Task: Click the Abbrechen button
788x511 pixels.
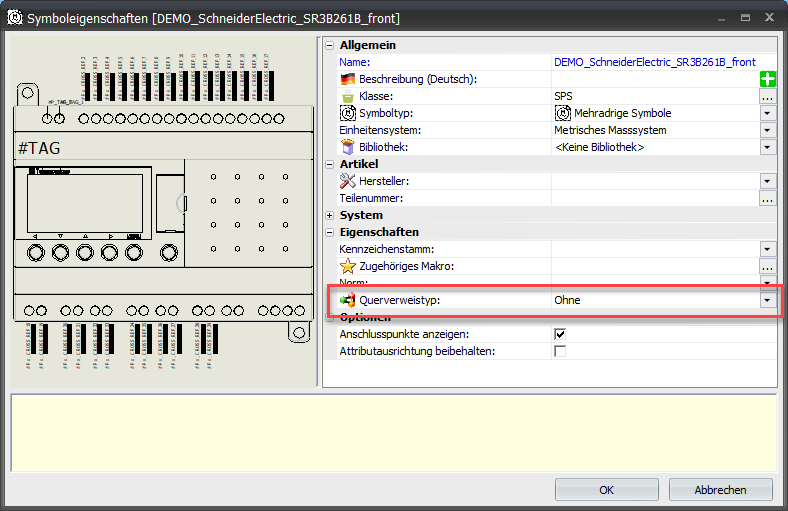Action: tap(720, 490)
